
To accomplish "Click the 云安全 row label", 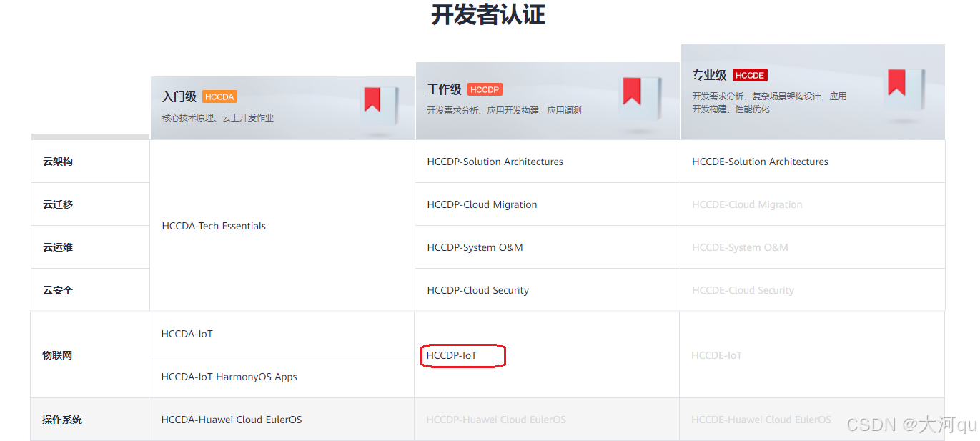I will (x=58, y=290).
